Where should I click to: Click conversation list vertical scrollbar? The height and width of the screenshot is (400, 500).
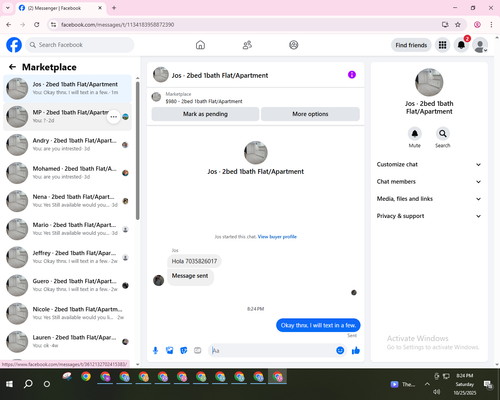tap(137, 150)
